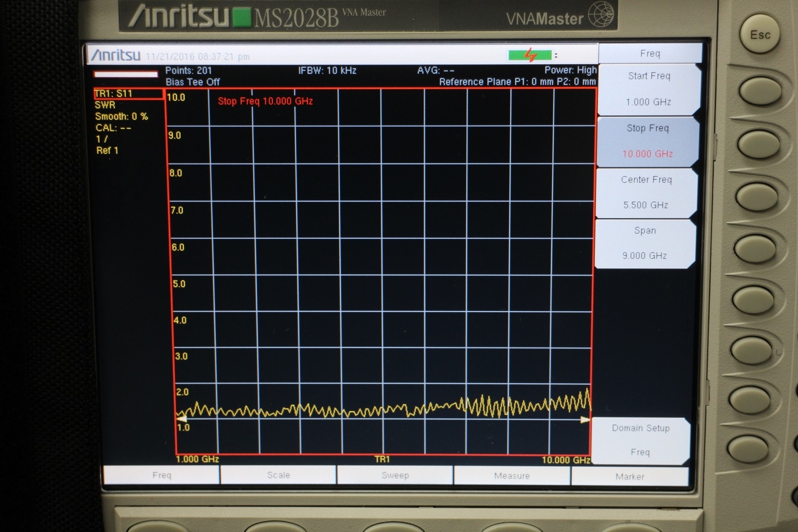Image resolution: width=798 pixels, height=532 pixels.
Task: Click the Freq header in softkey panel
Action: click(x=650, y=53)
